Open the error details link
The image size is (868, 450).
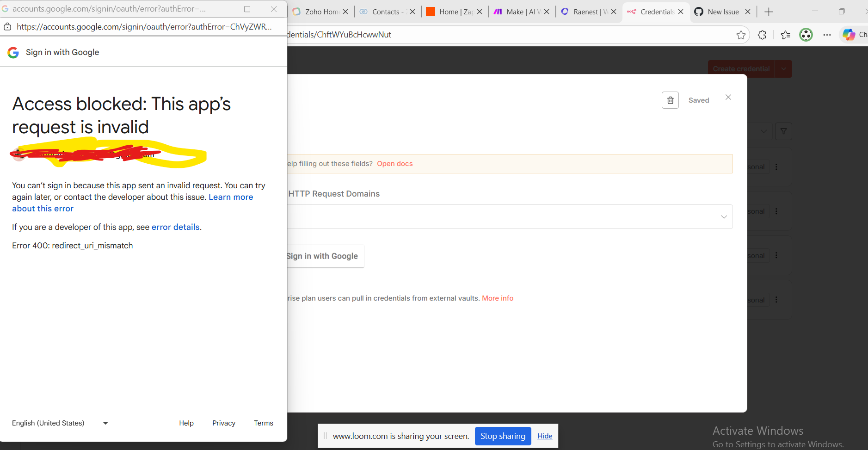click(x=176, y=227)
